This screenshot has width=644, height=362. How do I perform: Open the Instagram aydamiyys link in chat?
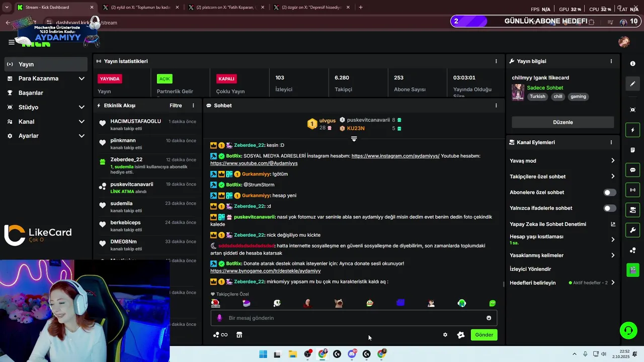click(x=395, y=156)
